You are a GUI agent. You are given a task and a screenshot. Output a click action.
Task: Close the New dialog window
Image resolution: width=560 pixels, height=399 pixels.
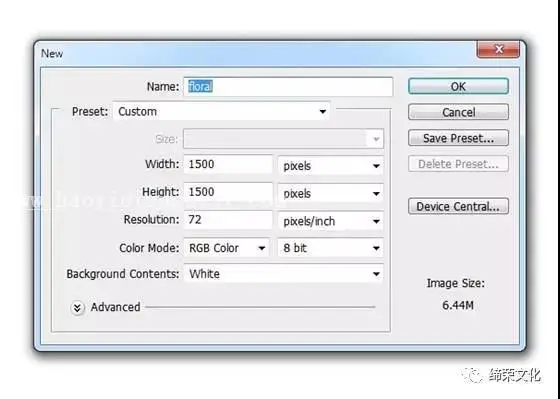click(499, 49)
